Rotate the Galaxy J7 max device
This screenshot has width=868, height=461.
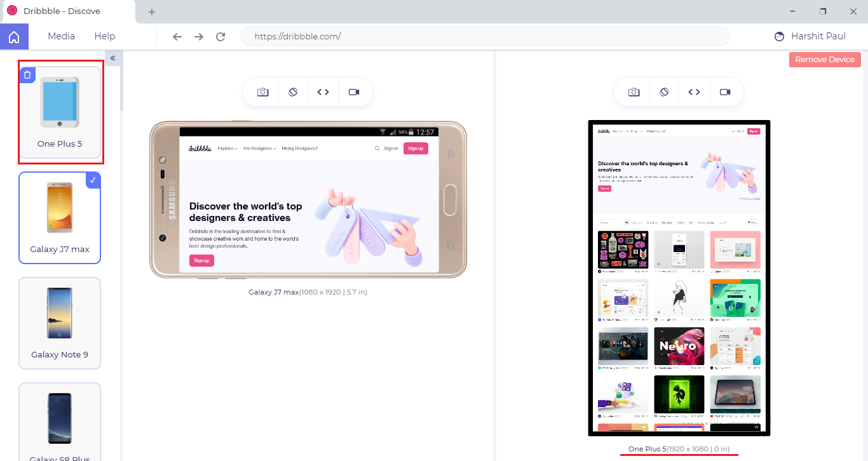(x=293, y=92)
